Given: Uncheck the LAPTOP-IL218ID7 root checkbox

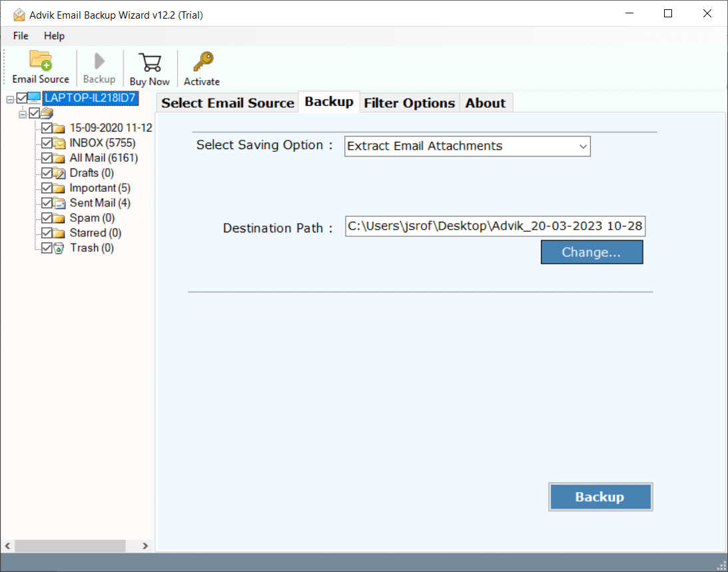Looking at the screenshot, I should [22, 98].
